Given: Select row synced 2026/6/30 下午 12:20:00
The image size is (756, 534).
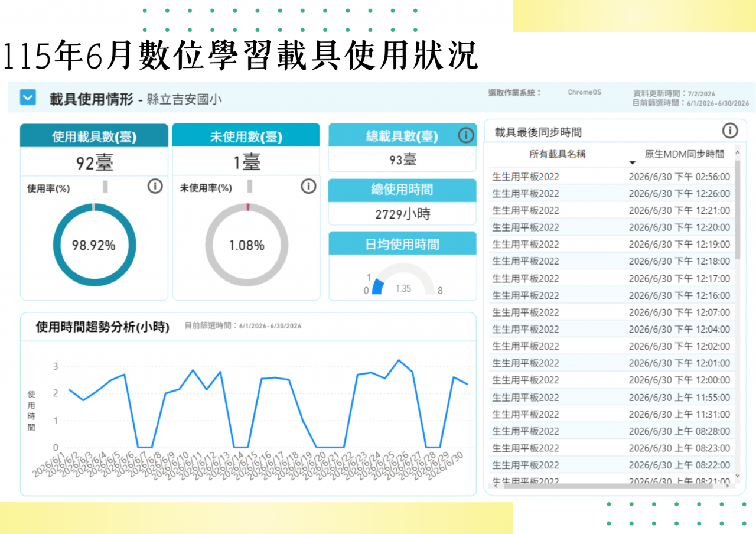Looking at the screenshot, I should pos(612,227).
